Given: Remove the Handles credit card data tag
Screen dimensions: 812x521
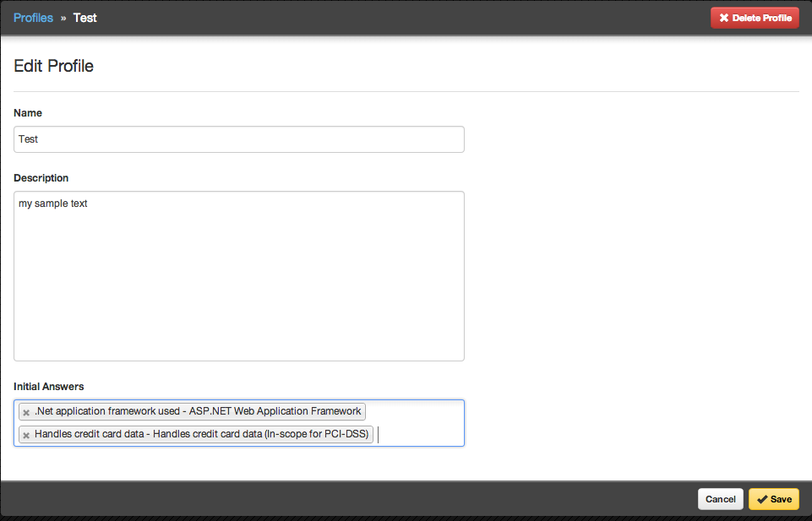Looking at the screenshot, I should tap(26, 435).
